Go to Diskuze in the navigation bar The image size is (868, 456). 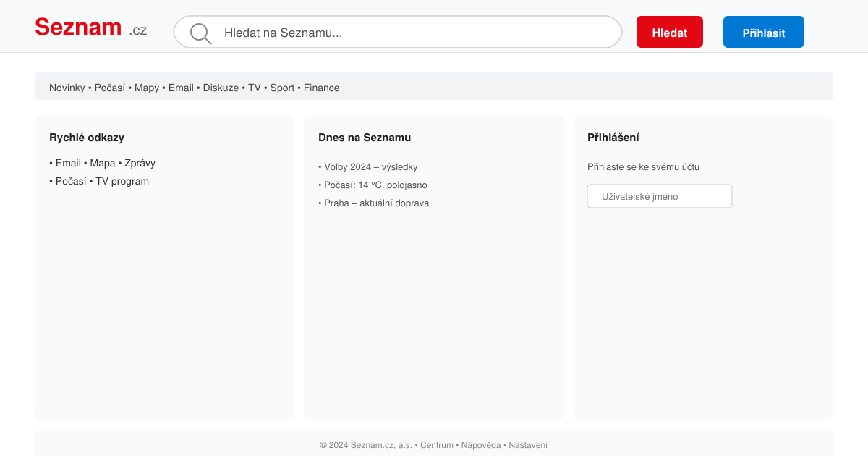tap(221, 88)
